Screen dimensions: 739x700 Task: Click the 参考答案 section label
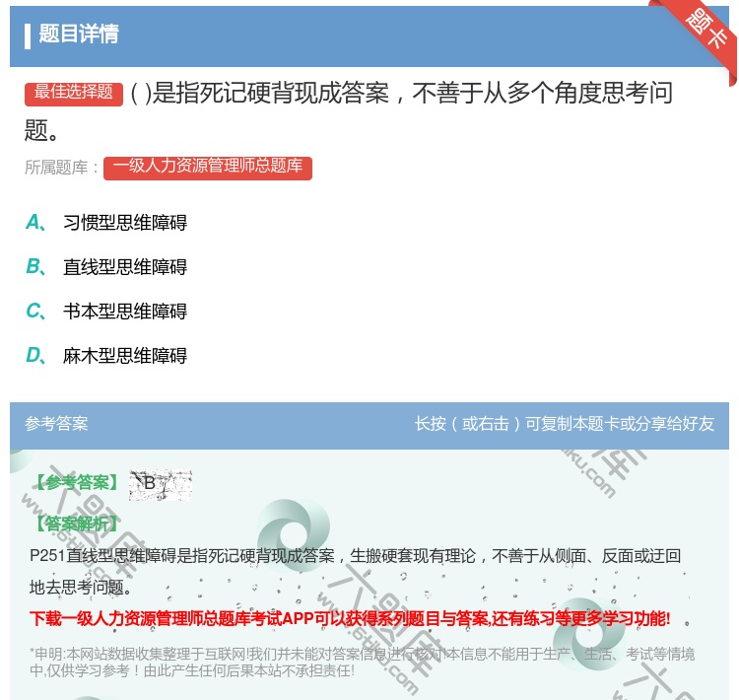56,424
